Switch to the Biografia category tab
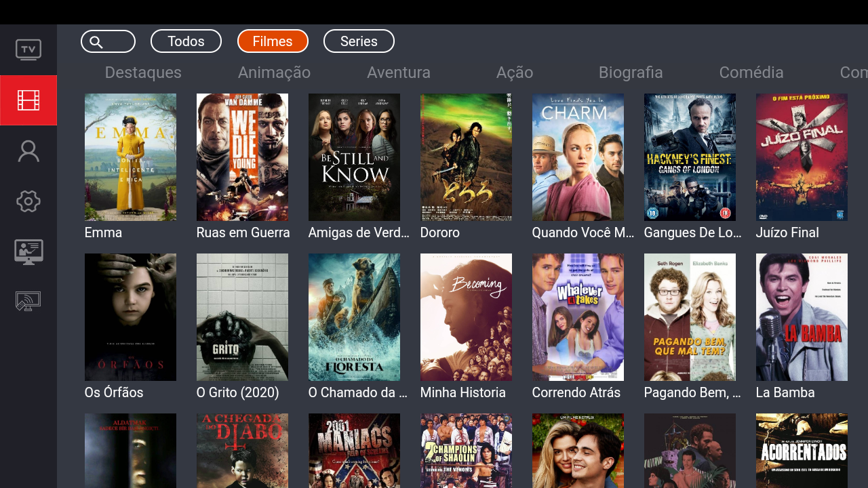 pyautogui.click(x=631, y=73)
